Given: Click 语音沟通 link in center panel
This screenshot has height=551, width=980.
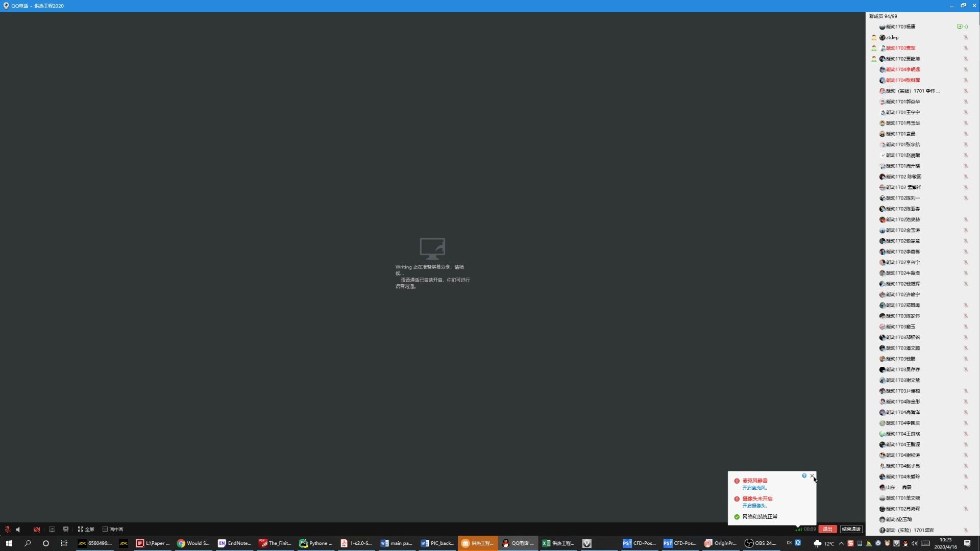Looking at the screenshot, I should pos(404,286).
